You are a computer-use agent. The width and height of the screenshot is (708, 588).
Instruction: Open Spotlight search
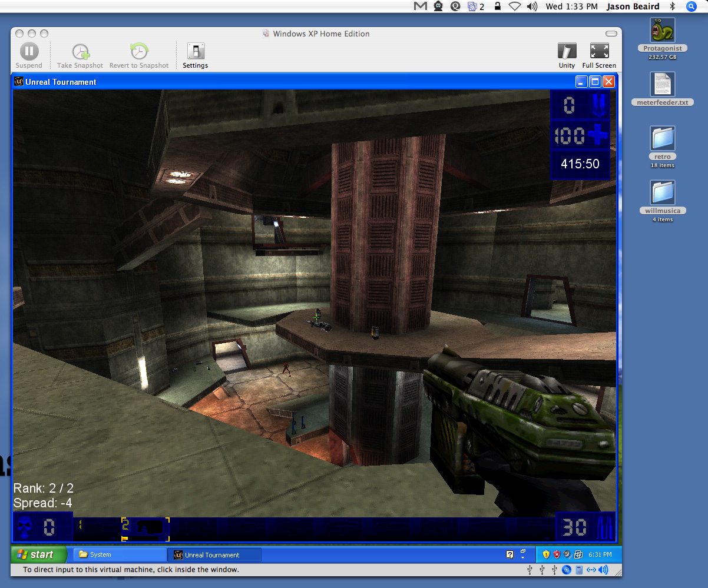692,6
